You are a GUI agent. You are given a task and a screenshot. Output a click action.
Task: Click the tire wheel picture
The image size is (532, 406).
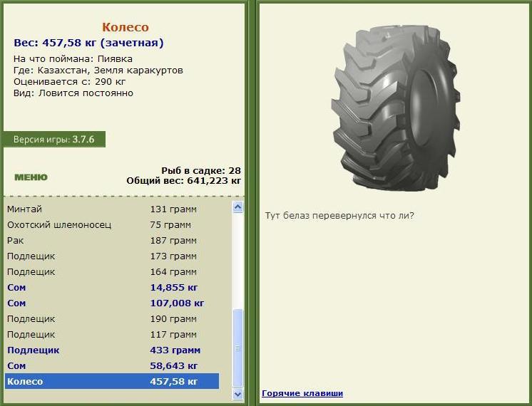pyautogui.click(x=396, y=108)
